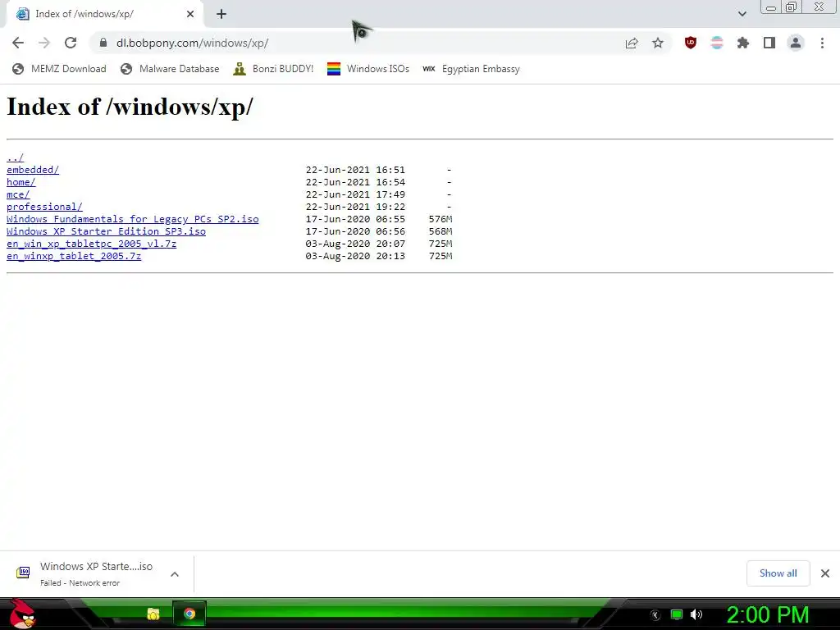
Task: Open uBlock Origin extension
Action: [x=691, y=43]
